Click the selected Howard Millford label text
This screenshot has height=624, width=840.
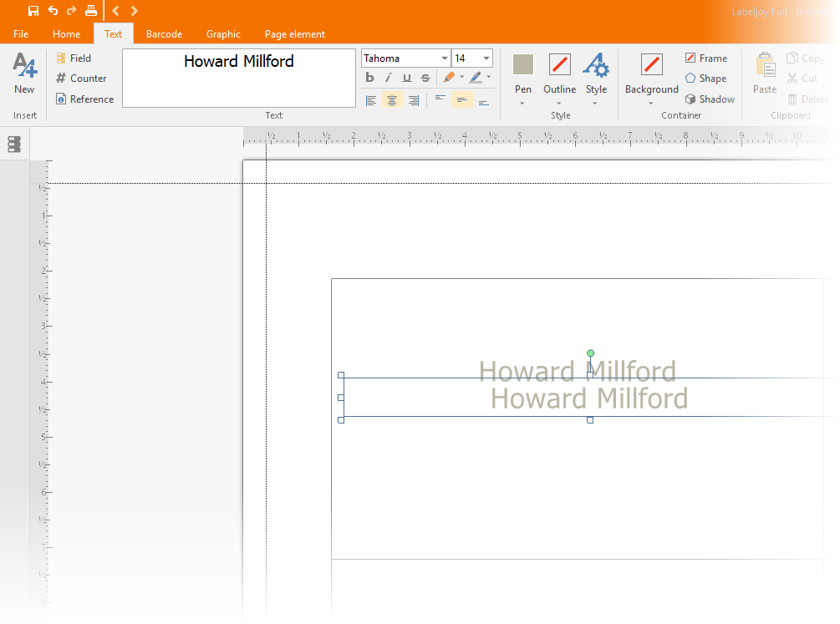coord(589,398)
